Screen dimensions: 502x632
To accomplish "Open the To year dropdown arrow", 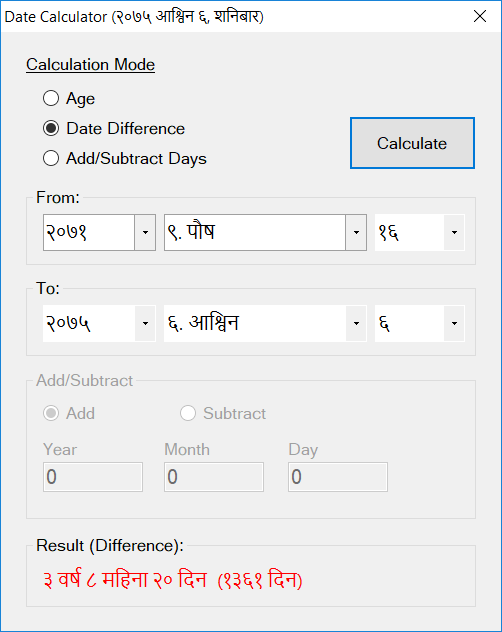I will pos(145,323).
